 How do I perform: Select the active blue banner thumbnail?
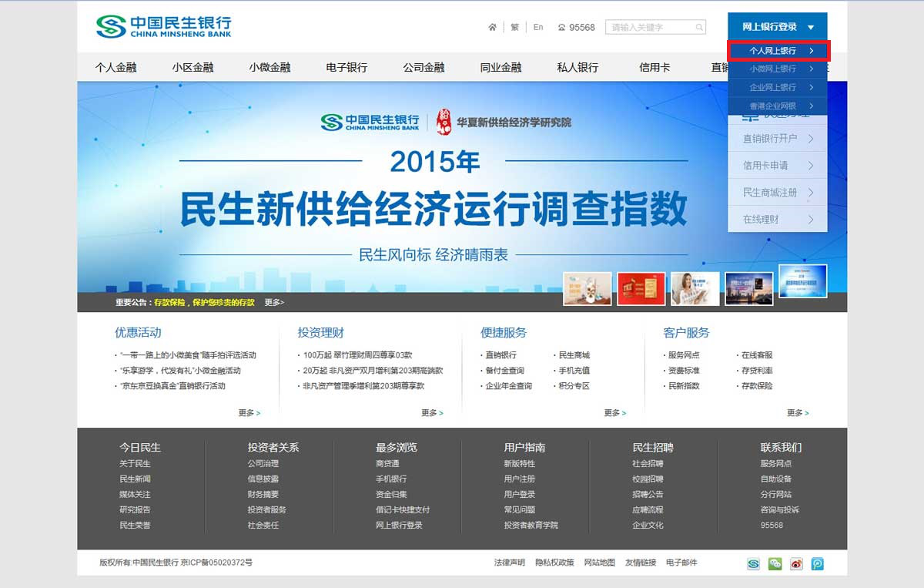click(x=803, y=281)
